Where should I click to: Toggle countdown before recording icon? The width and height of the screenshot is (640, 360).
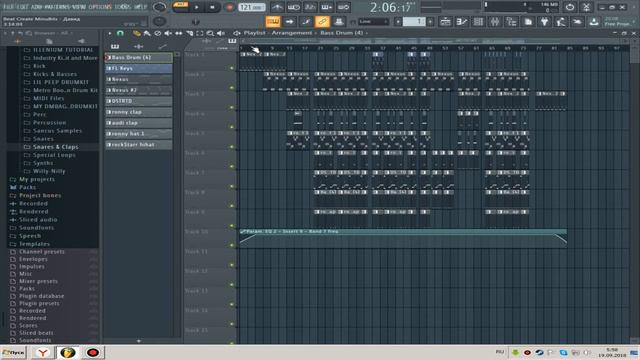[x=310, y=7]
